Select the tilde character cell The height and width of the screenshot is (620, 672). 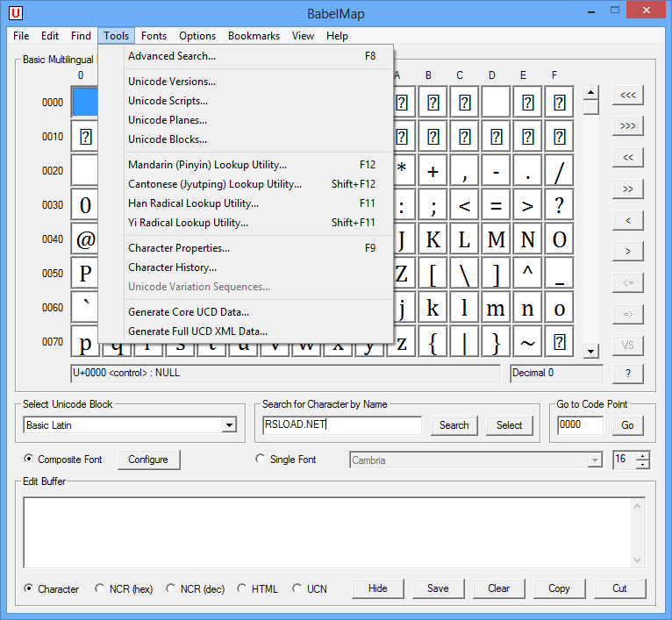point(527,342)
